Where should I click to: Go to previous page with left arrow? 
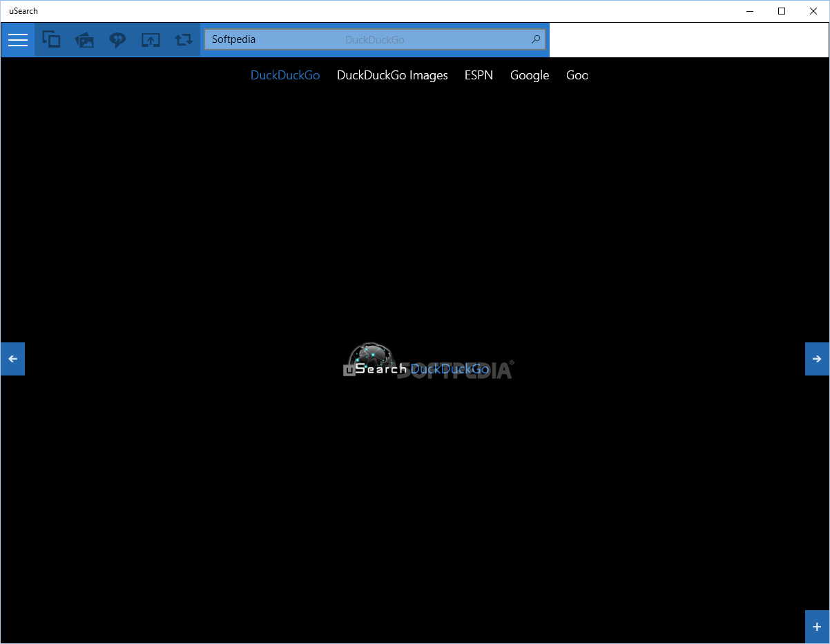tap(12, 359)
